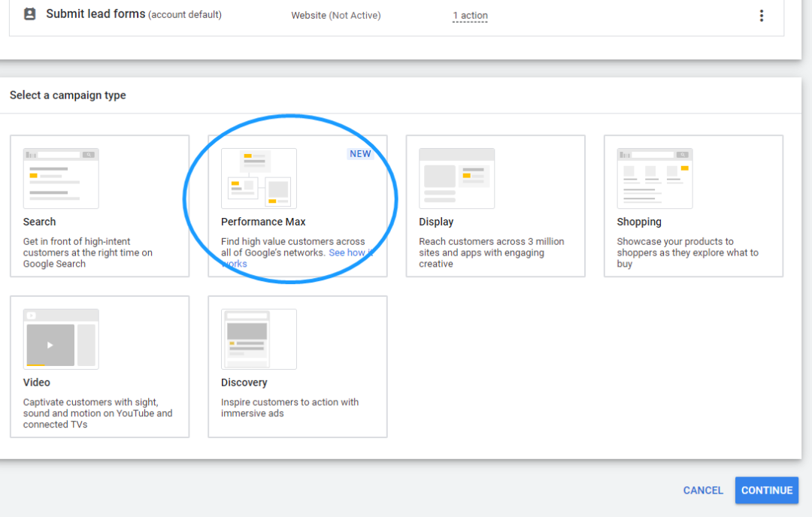Select the Discovery campaign illustration
The image size is (812, 517).
pos(259,339)
